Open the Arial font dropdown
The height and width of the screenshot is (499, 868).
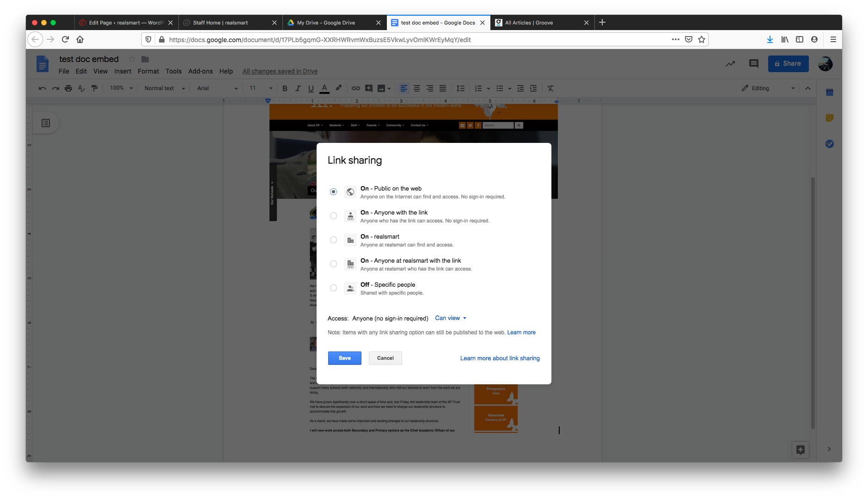coord(217,88)
